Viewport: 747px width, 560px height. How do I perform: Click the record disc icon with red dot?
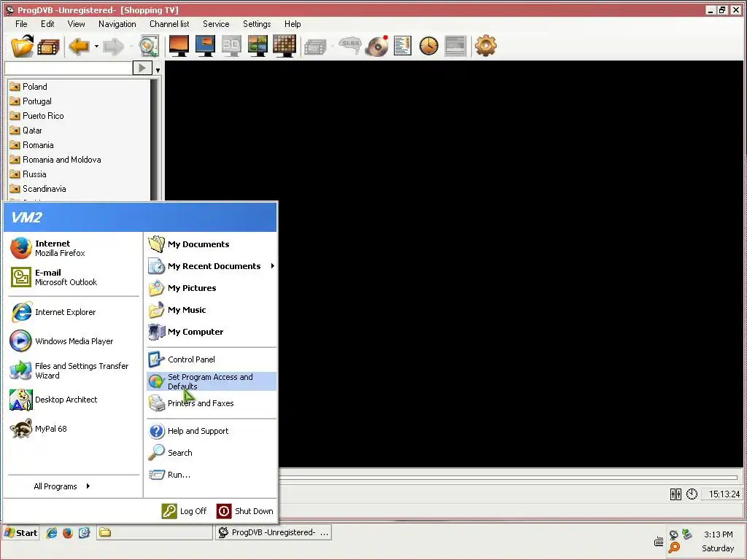377,46
